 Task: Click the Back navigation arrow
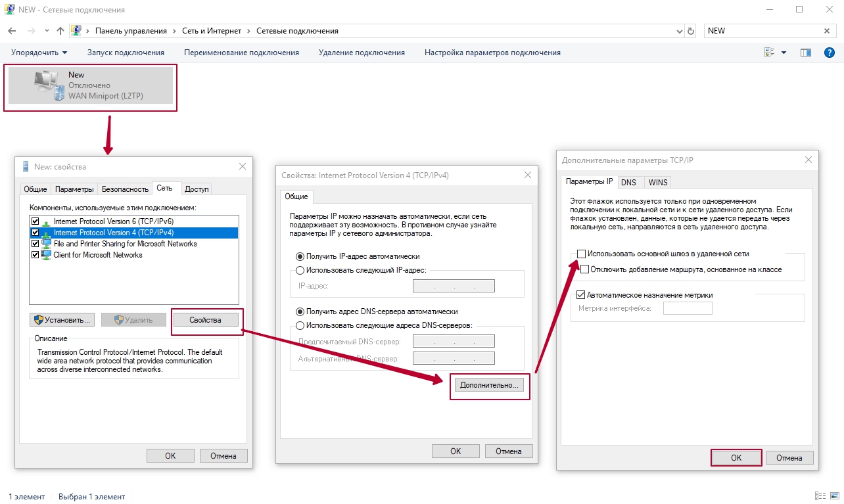click(12, 31)
